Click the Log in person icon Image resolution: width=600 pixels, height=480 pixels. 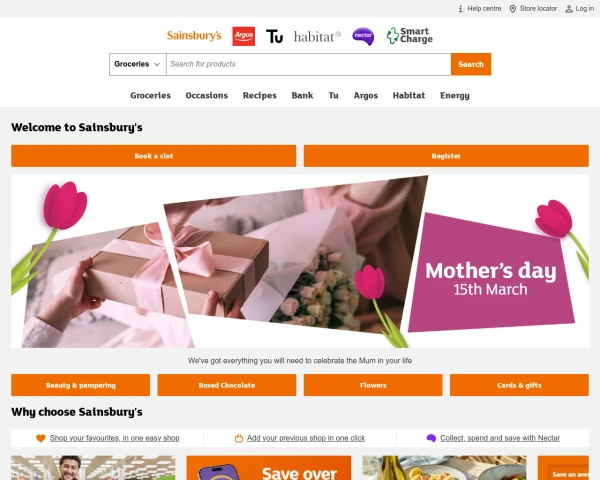tap(569, 9)
